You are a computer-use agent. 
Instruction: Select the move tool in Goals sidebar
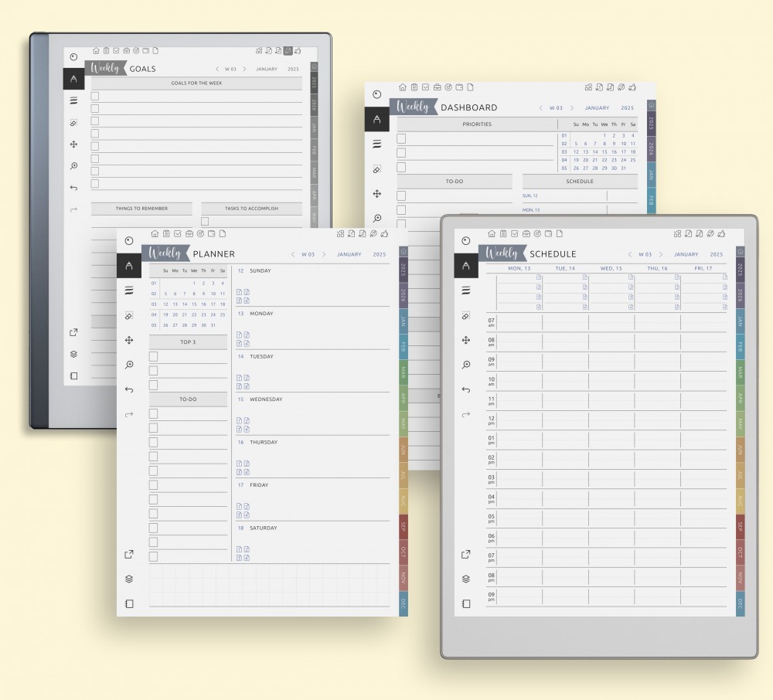(73, 144)
